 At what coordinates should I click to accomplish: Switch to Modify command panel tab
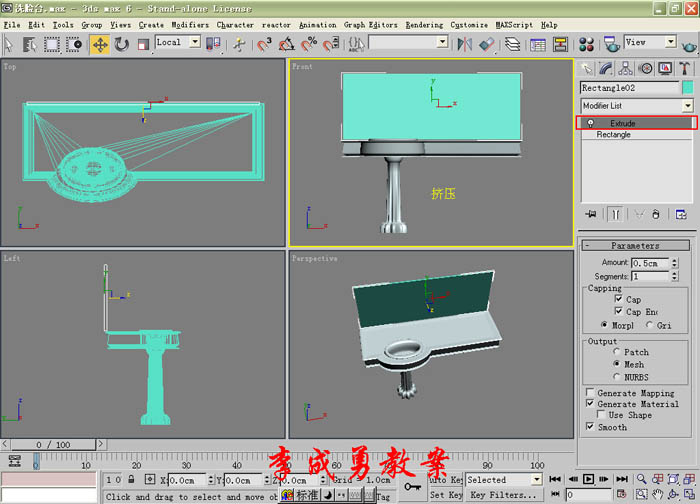(606, 68)
